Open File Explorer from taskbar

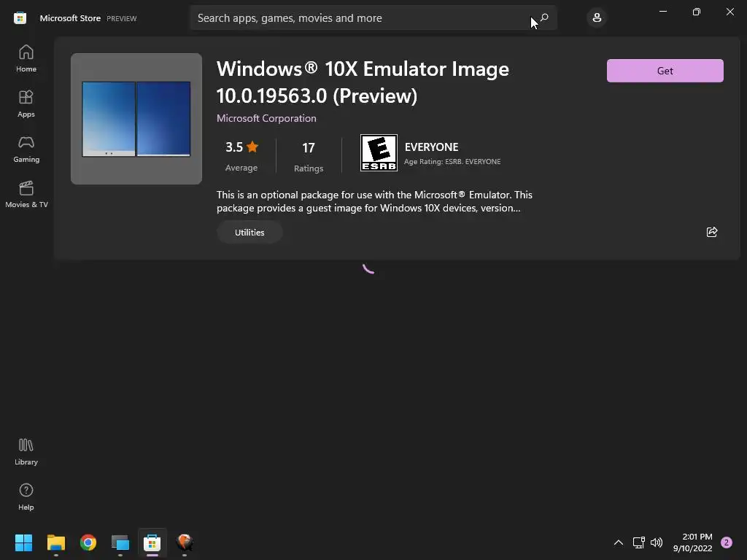coord(56,542)
